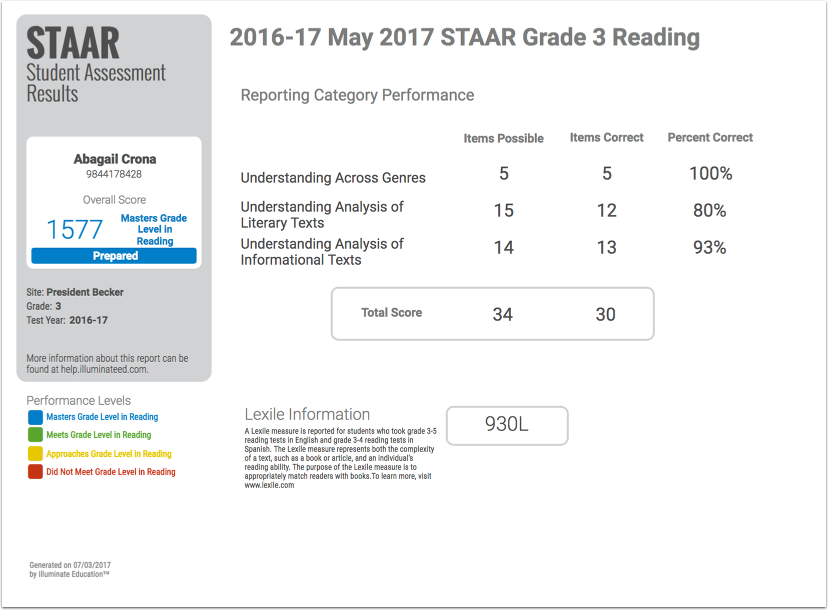This screenshot has width=828, height=610.
Task: Click the www.lexile.com link text
Action: pyautogui.click(x=269, y=485)
